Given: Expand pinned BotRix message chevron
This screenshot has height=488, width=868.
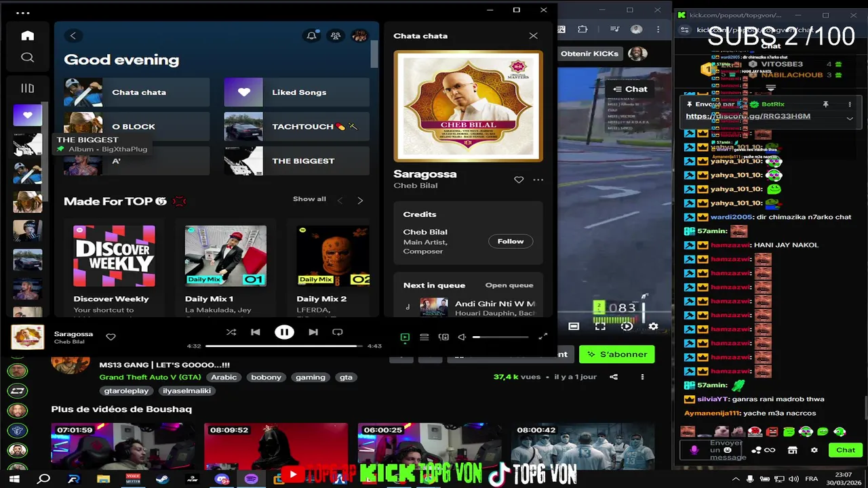Looking at the screenshot, I should coord(850,118).
